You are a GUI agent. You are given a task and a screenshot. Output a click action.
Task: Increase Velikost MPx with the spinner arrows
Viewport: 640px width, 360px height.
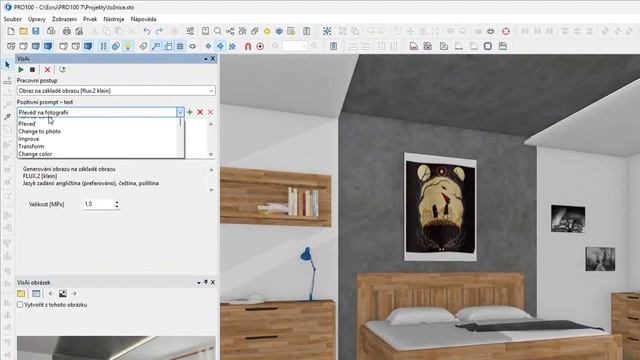point(117,202)
